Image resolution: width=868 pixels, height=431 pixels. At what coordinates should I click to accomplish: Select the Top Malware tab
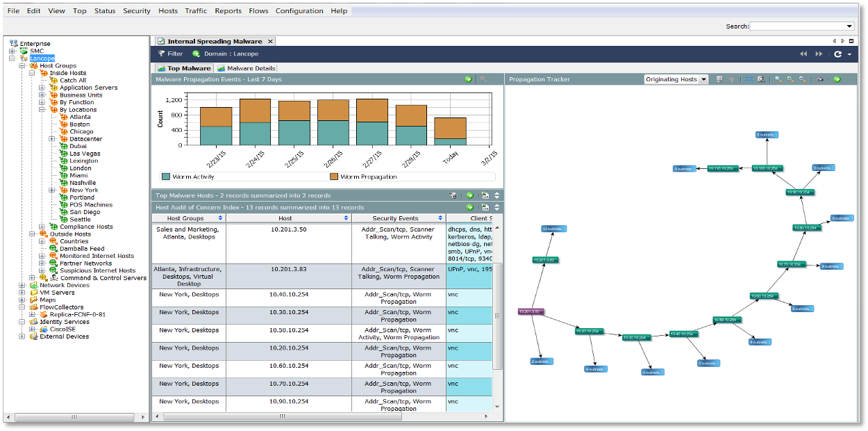(184, 68)
